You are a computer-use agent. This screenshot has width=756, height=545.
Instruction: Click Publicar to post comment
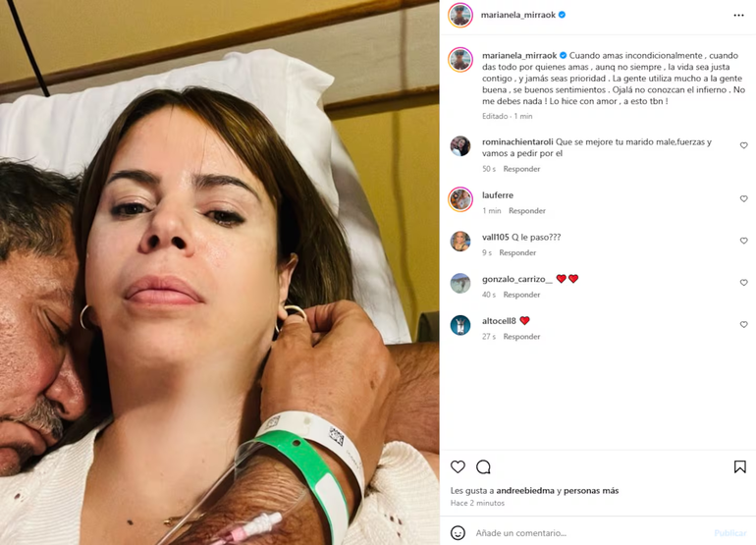pyautogui.click(x=729, y=533)
